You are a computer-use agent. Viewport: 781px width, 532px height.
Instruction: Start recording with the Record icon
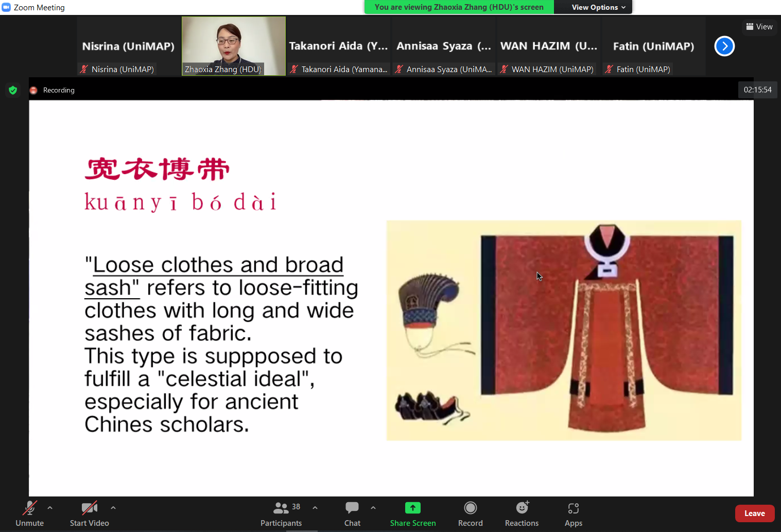tap(470, 508)
